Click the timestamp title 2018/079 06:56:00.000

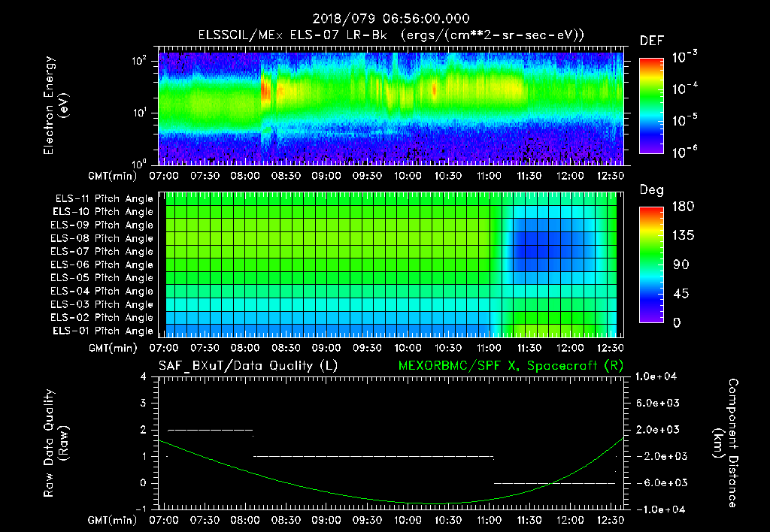coord(391,19)
